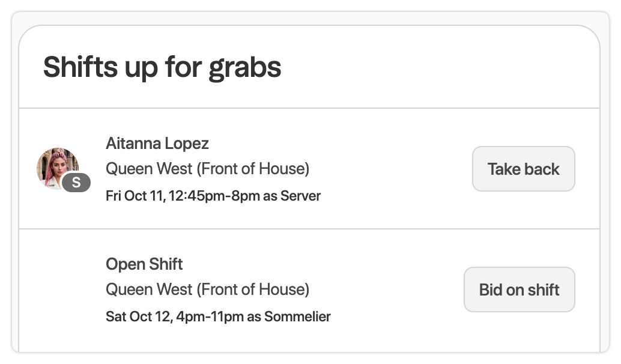Click the "Server" role label
621x364 pixels.
pos(300,196)
